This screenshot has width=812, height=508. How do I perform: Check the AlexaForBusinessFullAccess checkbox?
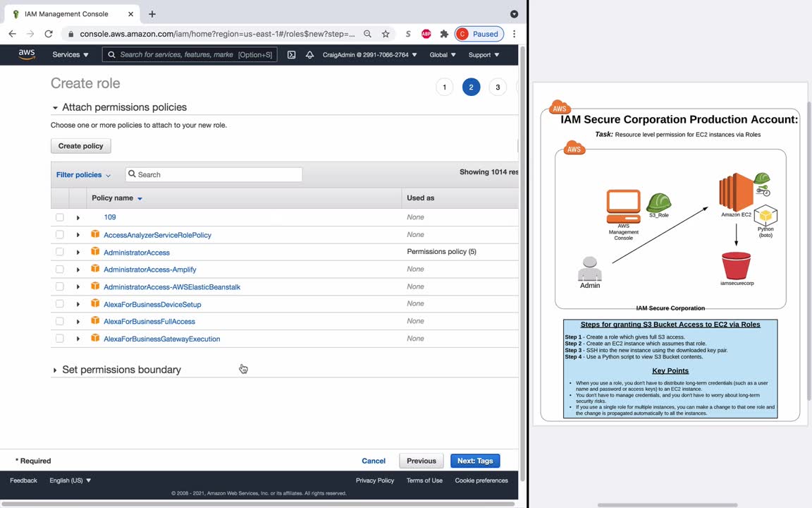[x=59, y=322]
